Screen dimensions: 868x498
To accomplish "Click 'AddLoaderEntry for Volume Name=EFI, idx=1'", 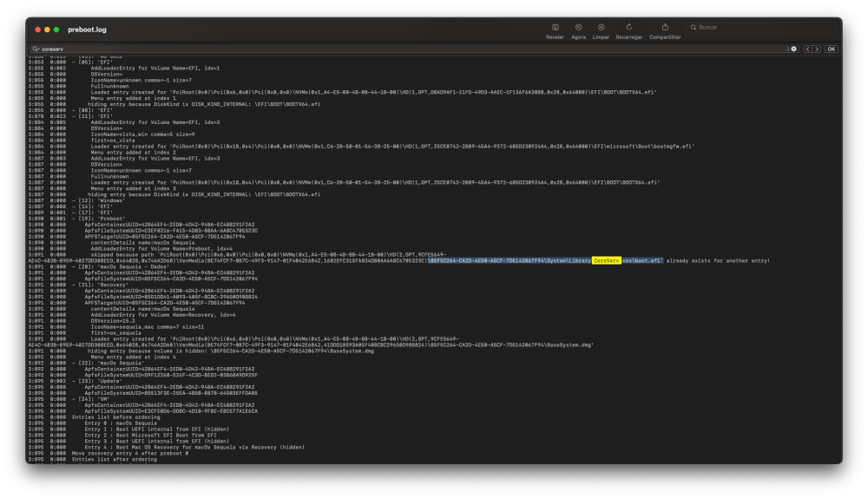I will point(155,68).
